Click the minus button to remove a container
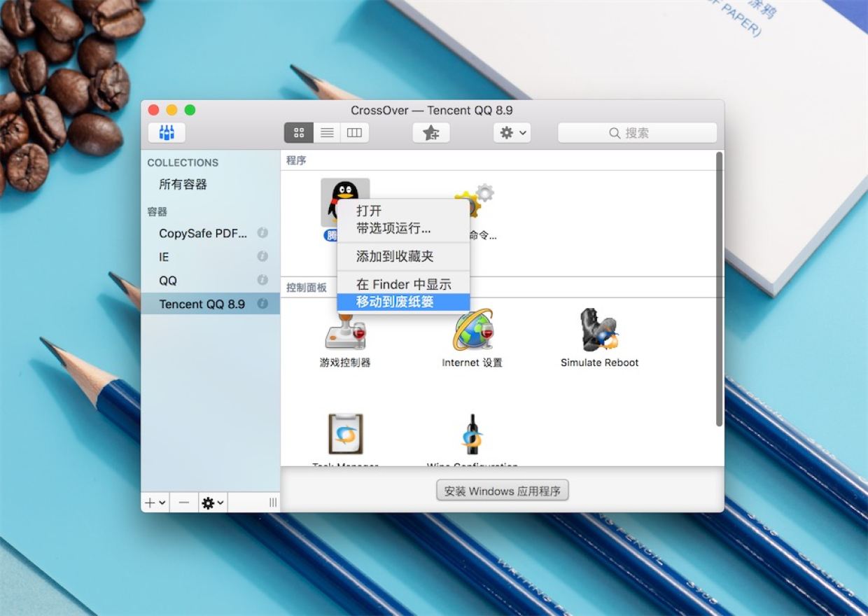The image size is (868, 616). pyautogui.click(x=183, y=503)
